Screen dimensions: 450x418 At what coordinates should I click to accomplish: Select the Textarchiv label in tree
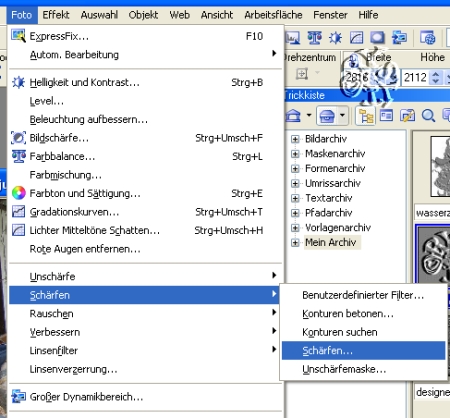click(x=329, y=198)
